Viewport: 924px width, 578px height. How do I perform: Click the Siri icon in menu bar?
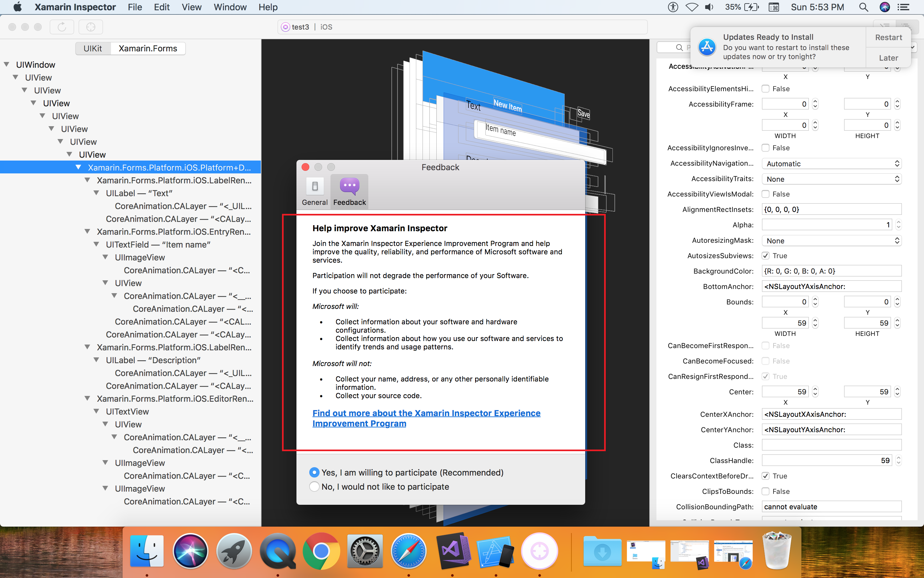884,7
